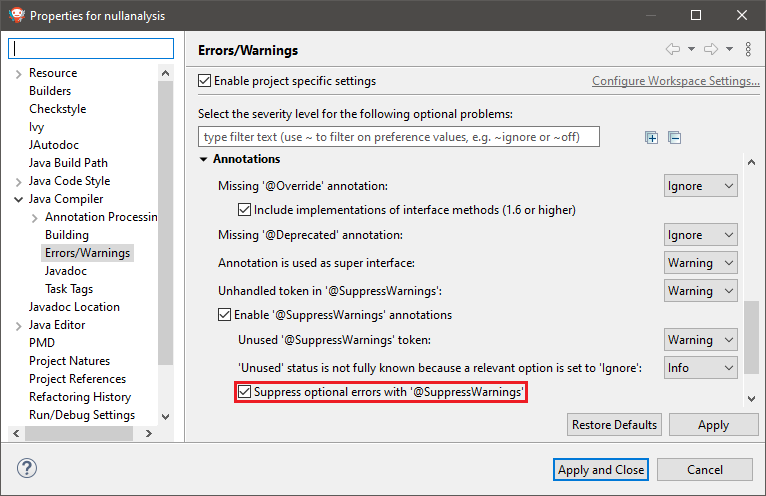
Task: Open Java Build Path page
Action: [68, 163]
